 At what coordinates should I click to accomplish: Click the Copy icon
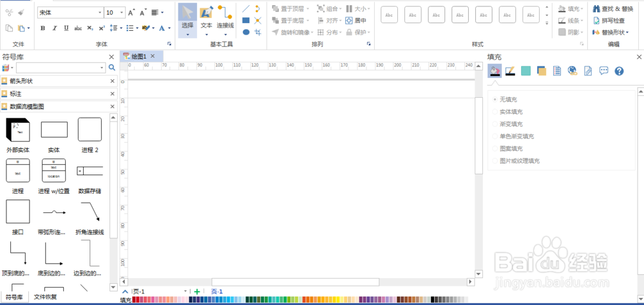point(9,28)
